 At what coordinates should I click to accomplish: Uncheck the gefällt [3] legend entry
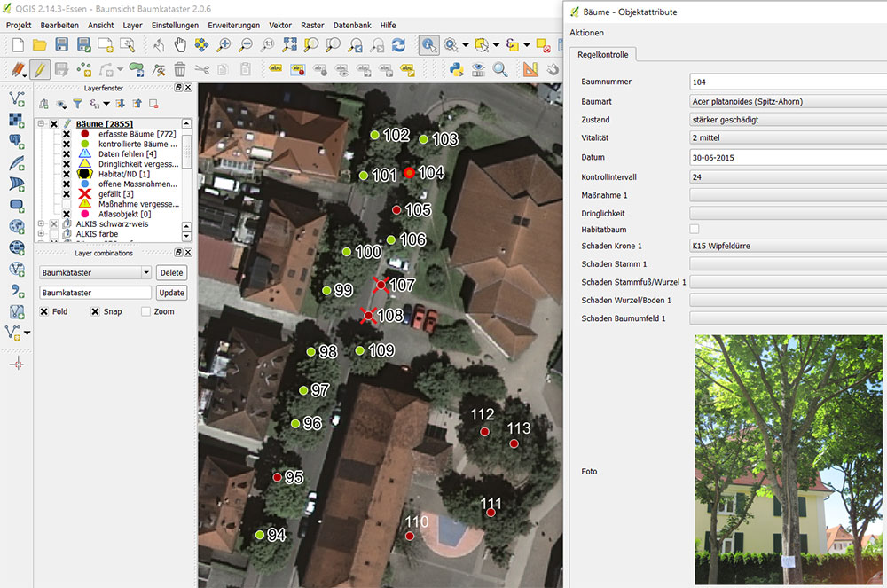(67, 193)
